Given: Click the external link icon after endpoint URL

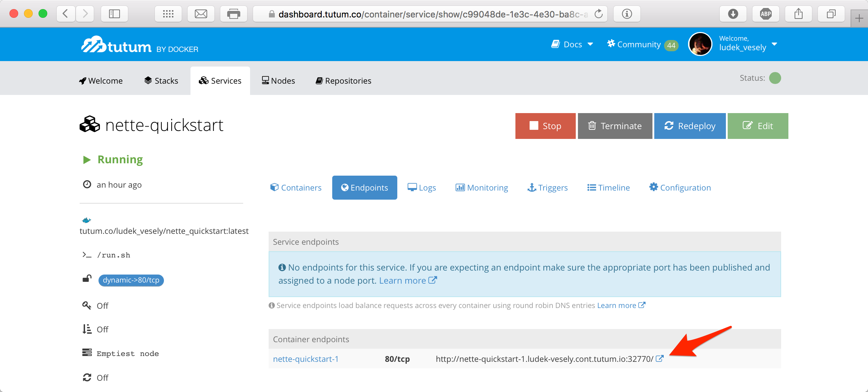Looking at the screenshot, I should point(660,359).
